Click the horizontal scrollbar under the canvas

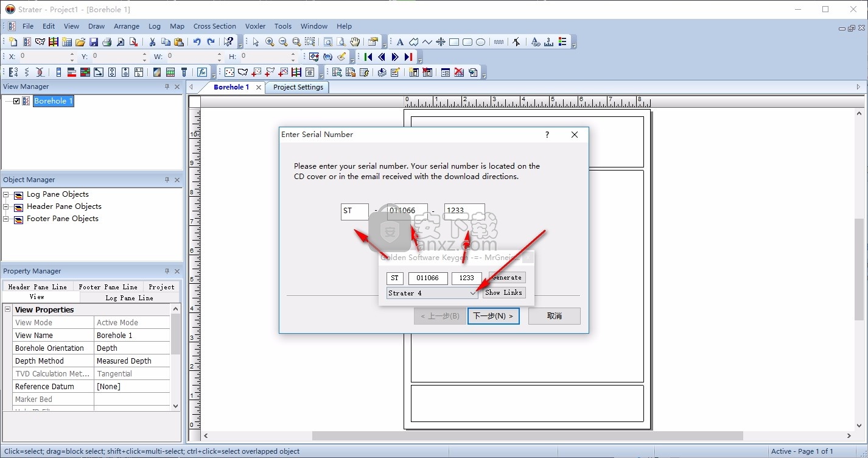pos(527,436)
